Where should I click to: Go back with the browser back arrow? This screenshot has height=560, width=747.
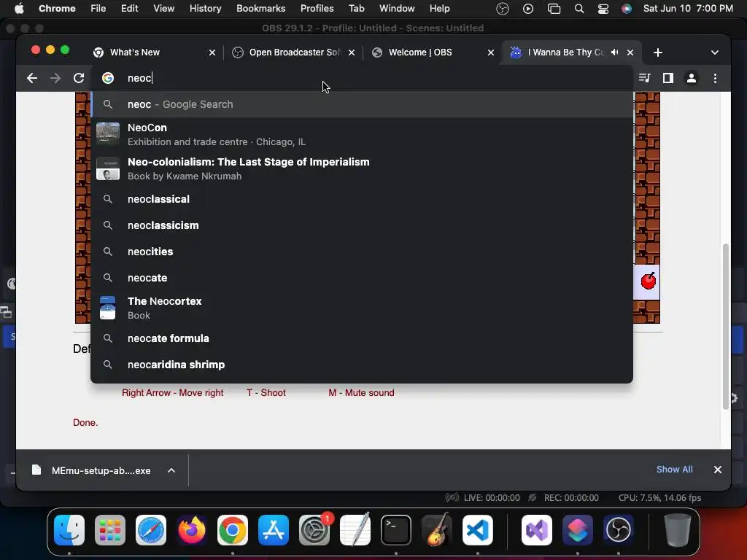click(x=32, y=78)
